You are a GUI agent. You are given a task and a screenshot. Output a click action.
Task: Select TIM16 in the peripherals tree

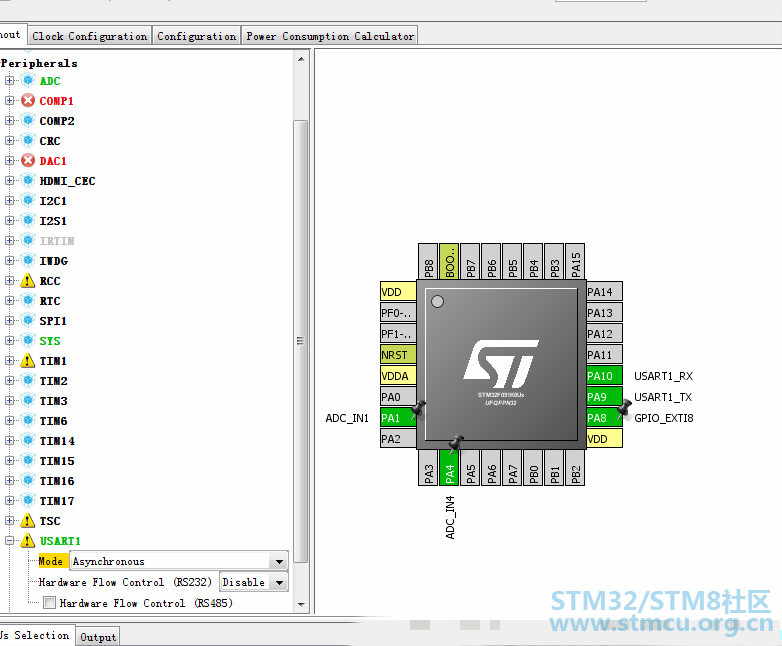click(x=57, y=480)
